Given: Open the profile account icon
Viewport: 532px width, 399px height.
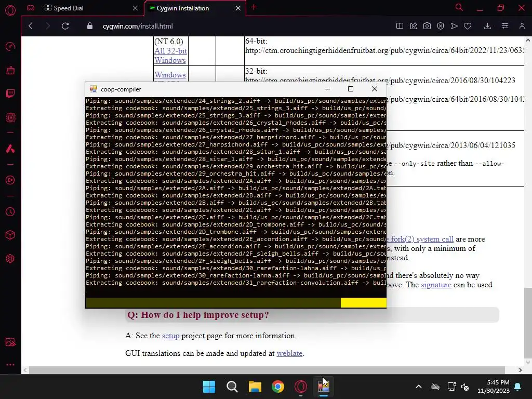Looking at the screenshot, I should point(522,26).
